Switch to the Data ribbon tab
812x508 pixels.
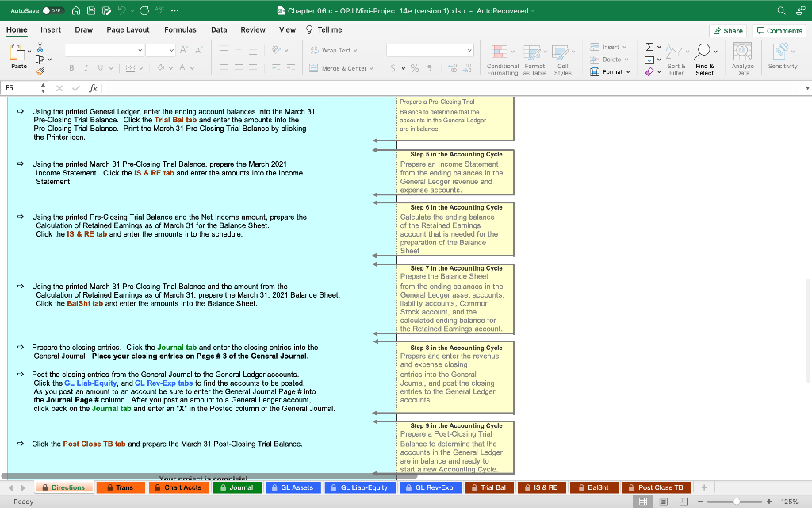coord(219,29)
